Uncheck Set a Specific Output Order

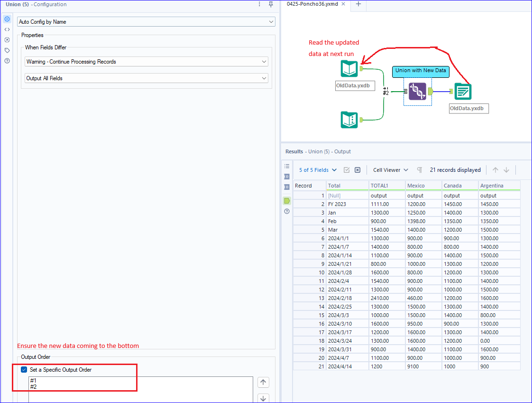pos(24,370)
